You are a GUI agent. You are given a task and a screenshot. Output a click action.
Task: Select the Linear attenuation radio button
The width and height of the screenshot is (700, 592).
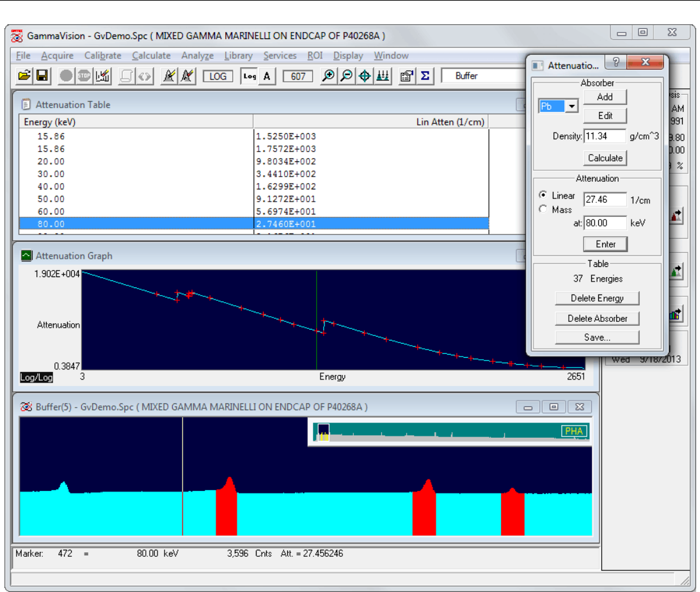pos(543,195)
